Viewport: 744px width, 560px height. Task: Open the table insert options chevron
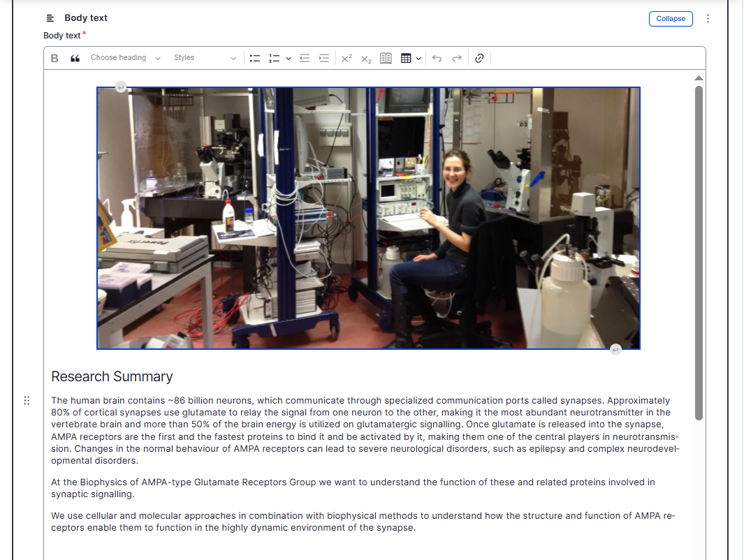tap(418, 58)
